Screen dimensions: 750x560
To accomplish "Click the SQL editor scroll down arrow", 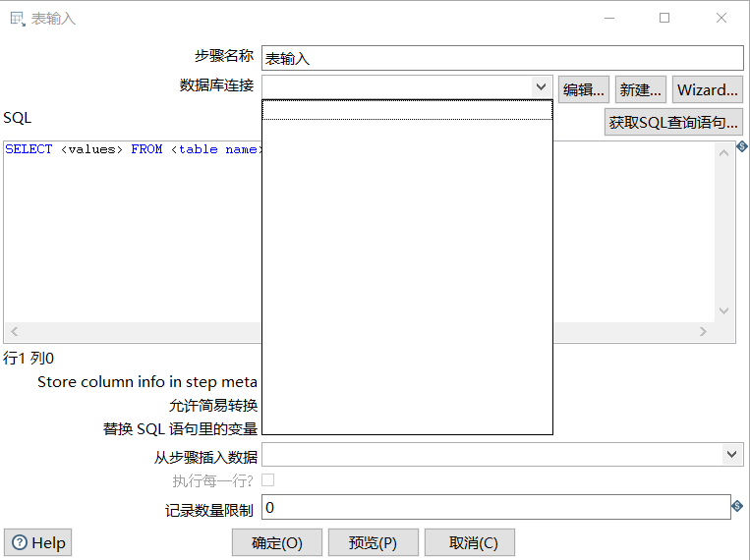I will tap(723, 310).
